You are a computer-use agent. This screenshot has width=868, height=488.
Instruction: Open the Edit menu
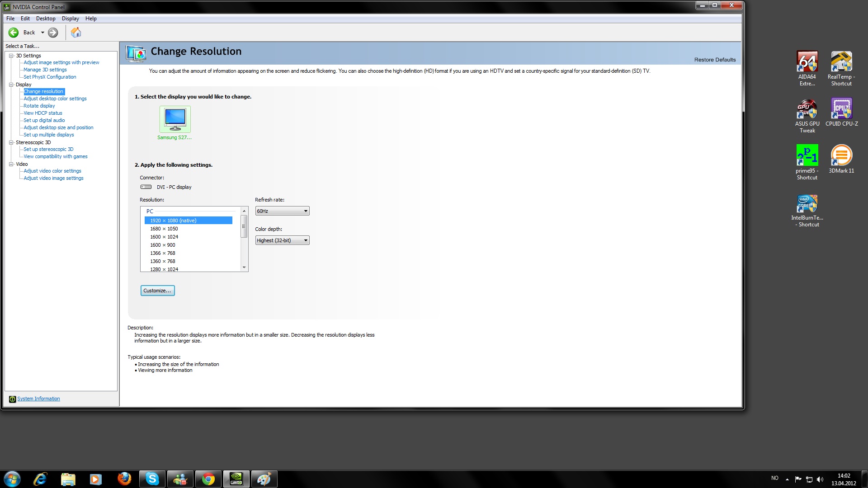tap(25, 19)
